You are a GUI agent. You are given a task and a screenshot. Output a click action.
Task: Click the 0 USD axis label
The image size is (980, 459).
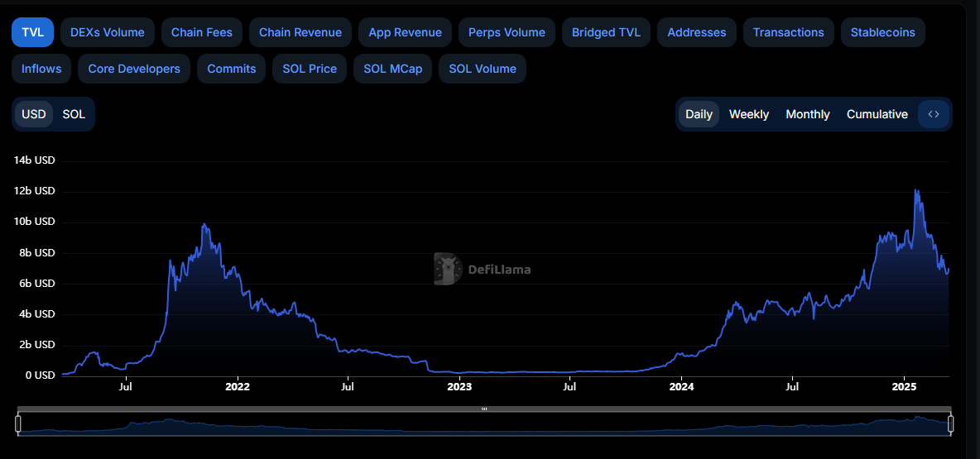tap(40, 375)
